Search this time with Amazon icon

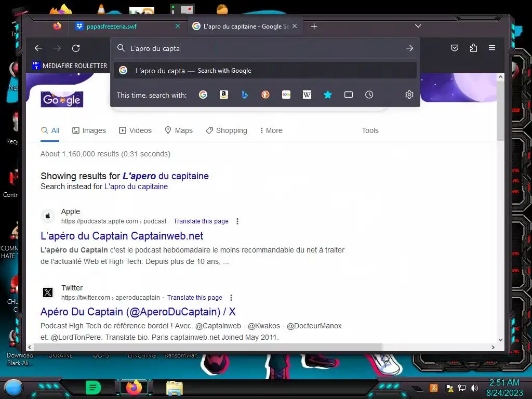coord(223,95)
